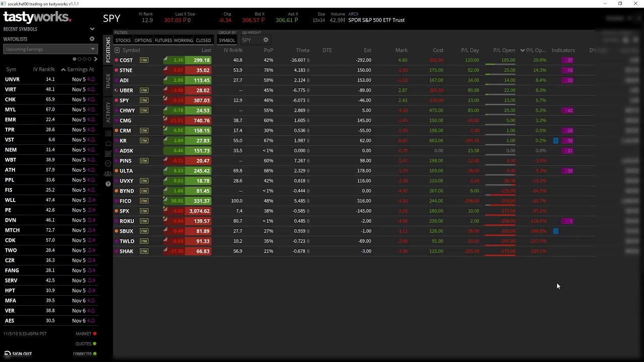Toggle the STOCKS filter

pyautogui.click(x=123, y=40)
